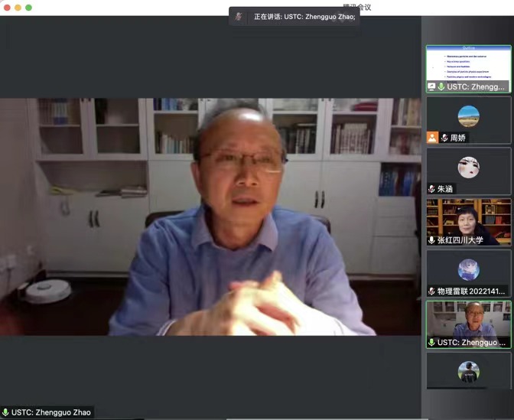Image resolution: width=514 pixels, height=420 pixels.
Task: Select the last partially visible participant tile
Action: click(468, 372)
